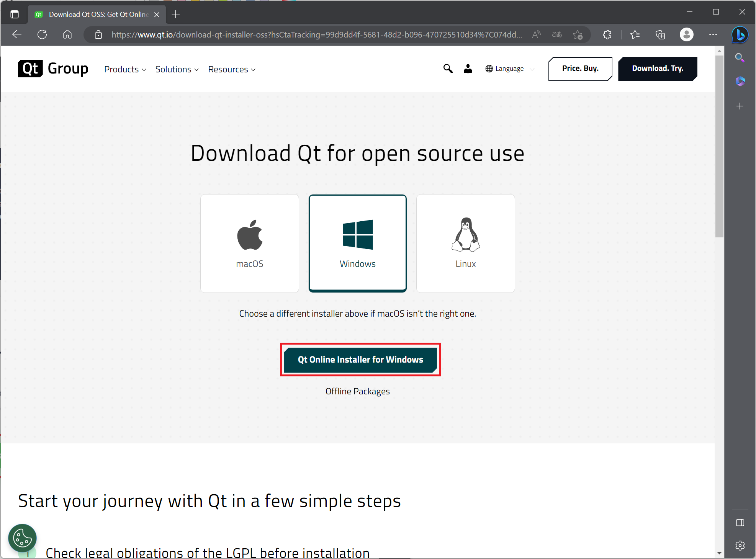Open the Bing Copilot sidebar icon

point(740,35)
